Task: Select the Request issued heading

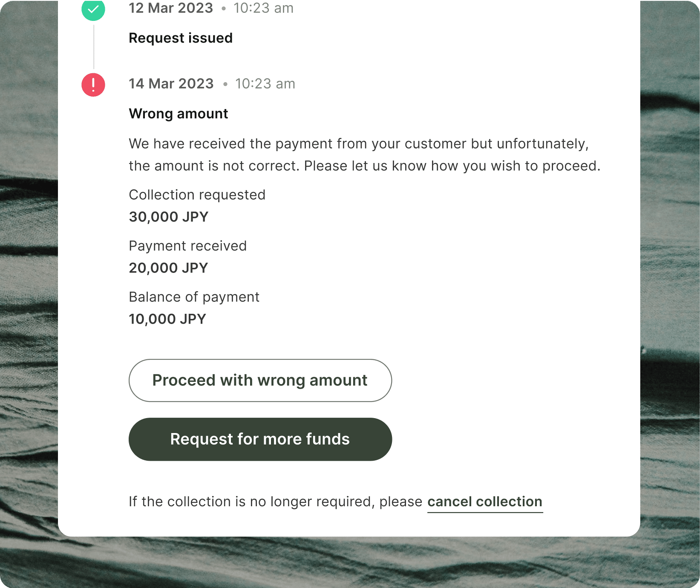Action: [x=181, y=38]
